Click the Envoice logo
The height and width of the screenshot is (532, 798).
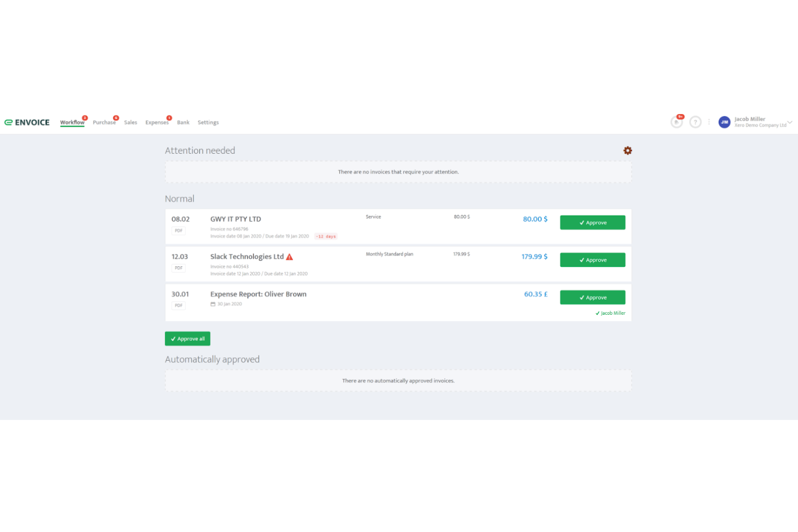click(x=26, y=122)
